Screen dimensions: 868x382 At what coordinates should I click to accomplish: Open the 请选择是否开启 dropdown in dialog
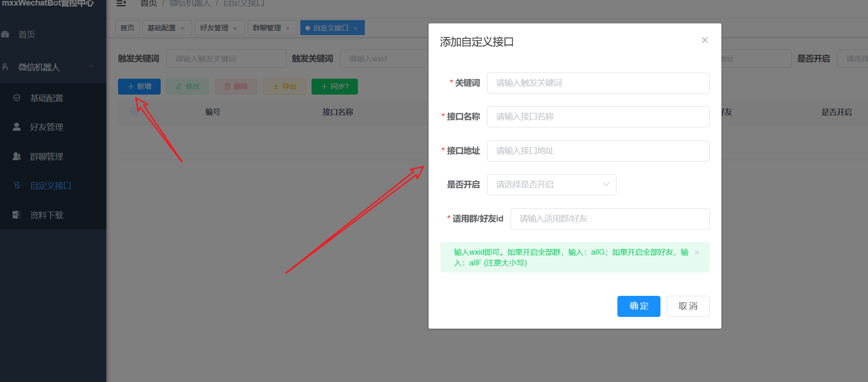click(x=552, y=184)
